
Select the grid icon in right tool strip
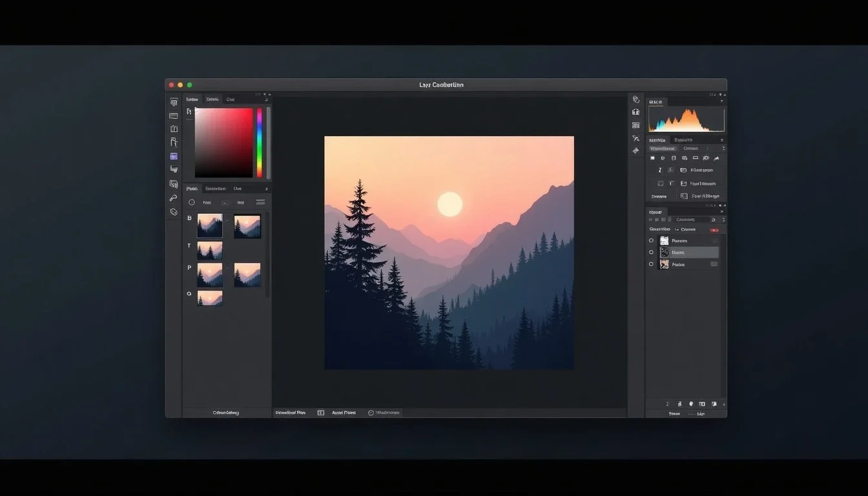point(636,125)
